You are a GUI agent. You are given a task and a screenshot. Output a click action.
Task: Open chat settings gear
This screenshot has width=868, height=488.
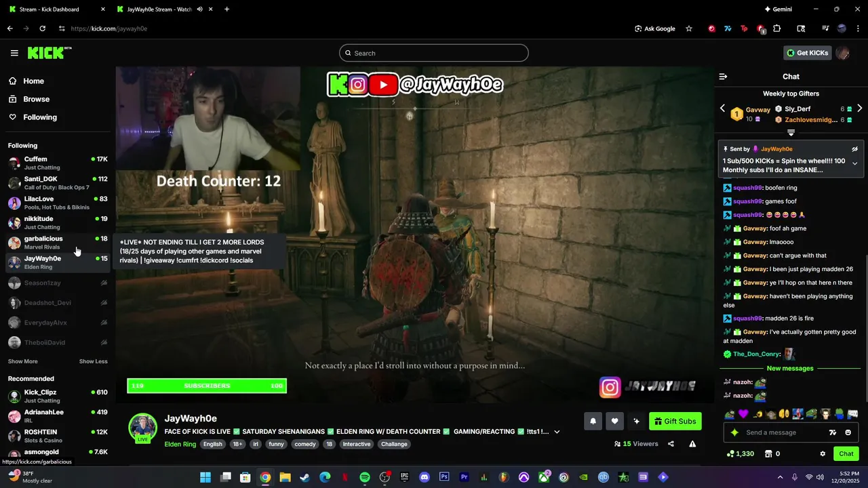[823, 453]
